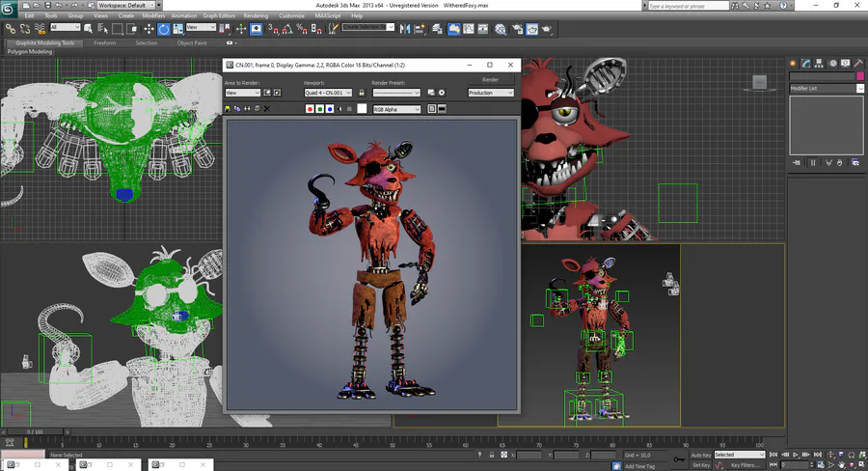Click the X coordinate input field
This screenshot has width=868, height=471.
tap(529, 455)
